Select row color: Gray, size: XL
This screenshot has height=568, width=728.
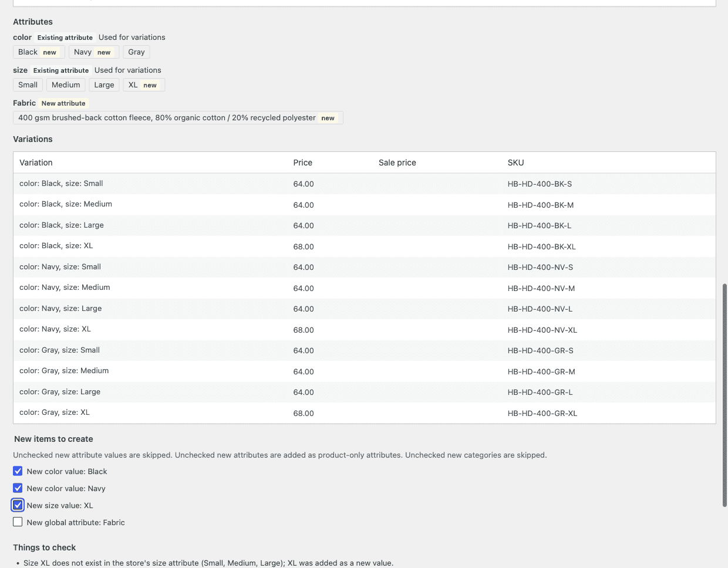(x=364, y=413)
